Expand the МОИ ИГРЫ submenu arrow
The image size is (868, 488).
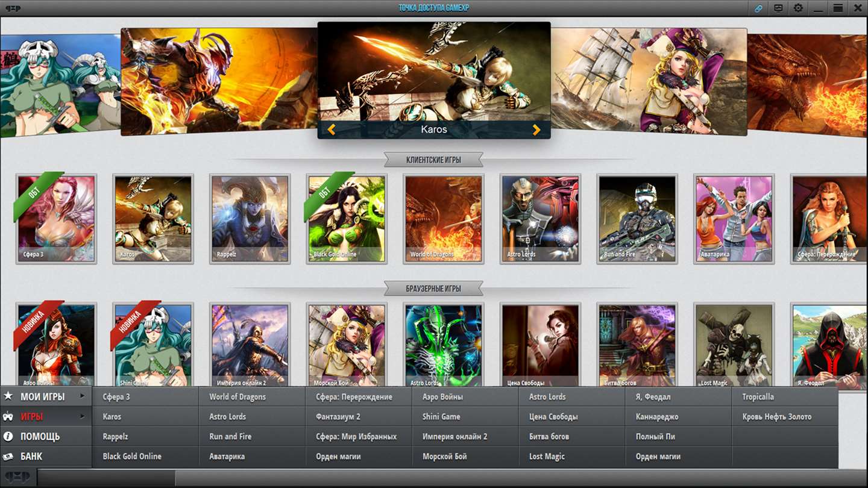[83, 396]
